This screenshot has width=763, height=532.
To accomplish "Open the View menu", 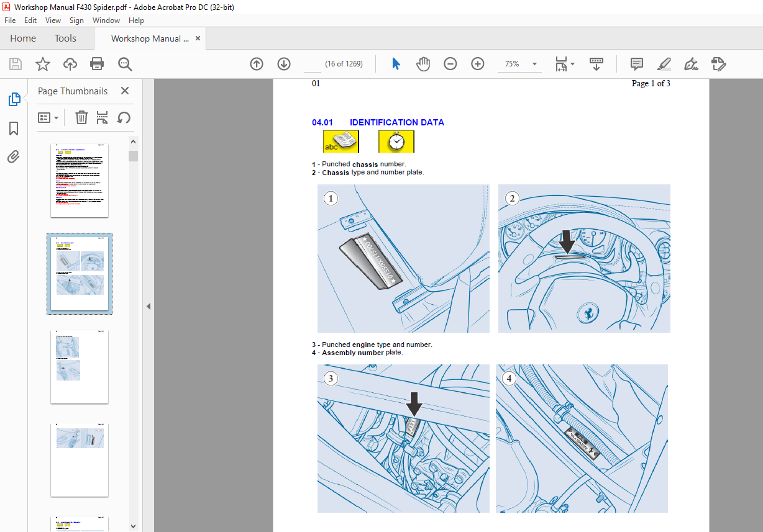I will (x=53, y=20).
